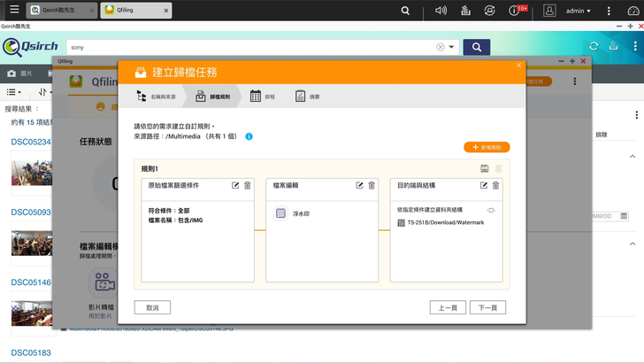
Task: Edit the 原始檔案篩選條件 filter conditions
Action: pyautogui.click(x=235, y=185)
